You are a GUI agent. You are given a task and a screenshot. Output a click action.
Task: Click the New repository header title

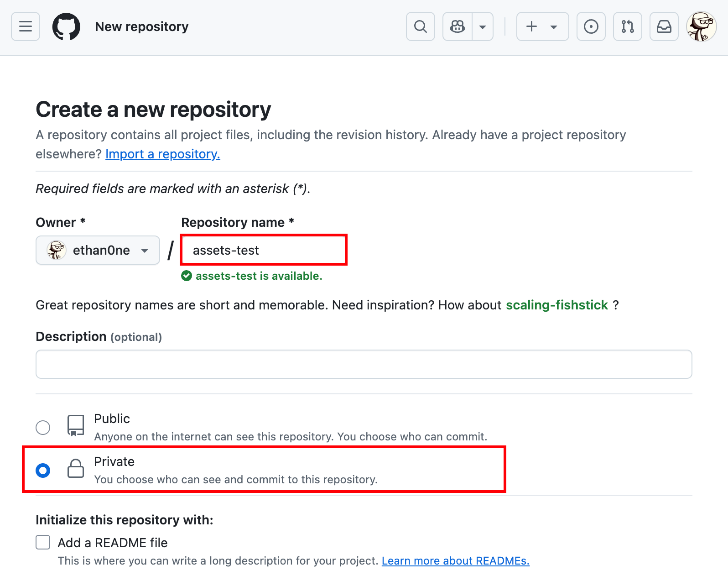pyautogui.click(x=142, y=26)
